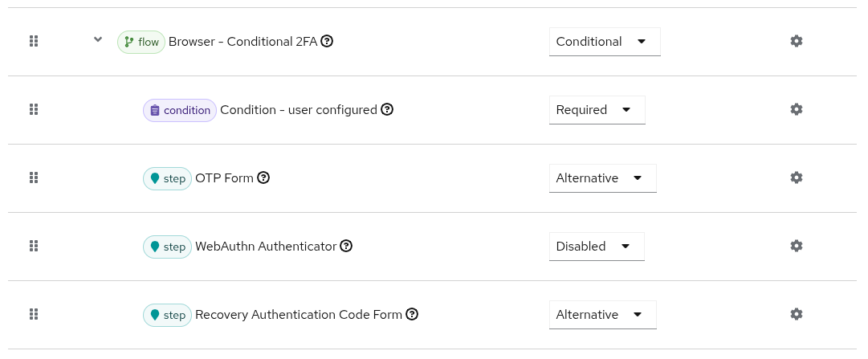Click gear icon for Condition - user configured

796,109
